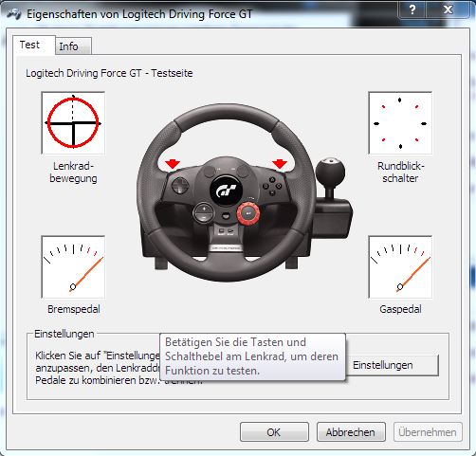476x456 pixels.
Task: Click the Rundblickschalter POV indicator
Action: [400, 123]
